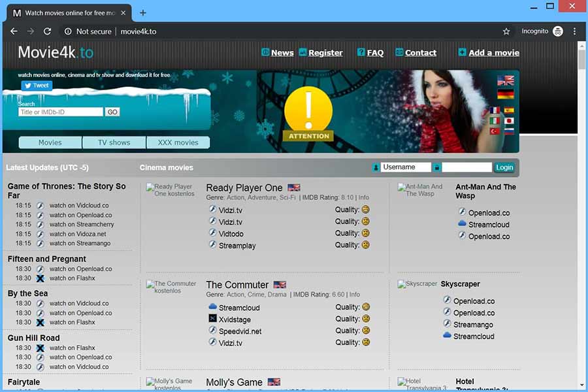The width and height of the screenshot is (588, 392).
Task: Bookmark this page with the star icon
Action: click(506, 31)
